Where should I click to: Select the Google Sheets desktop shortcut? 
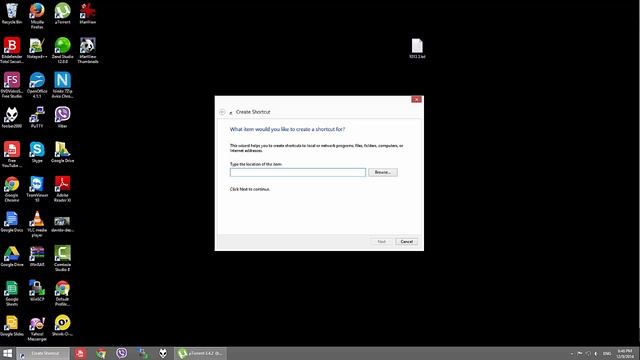point(12,293)
